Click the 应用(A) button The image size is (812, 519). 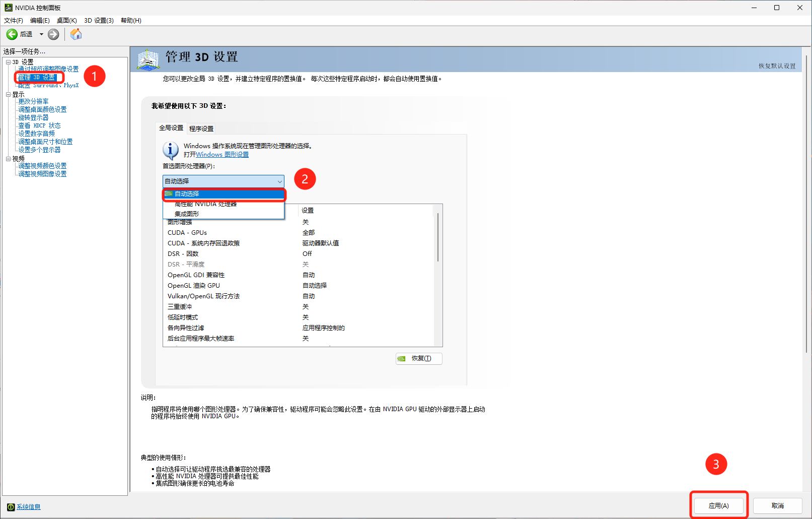pyautogui.click(x=718, y=505)
